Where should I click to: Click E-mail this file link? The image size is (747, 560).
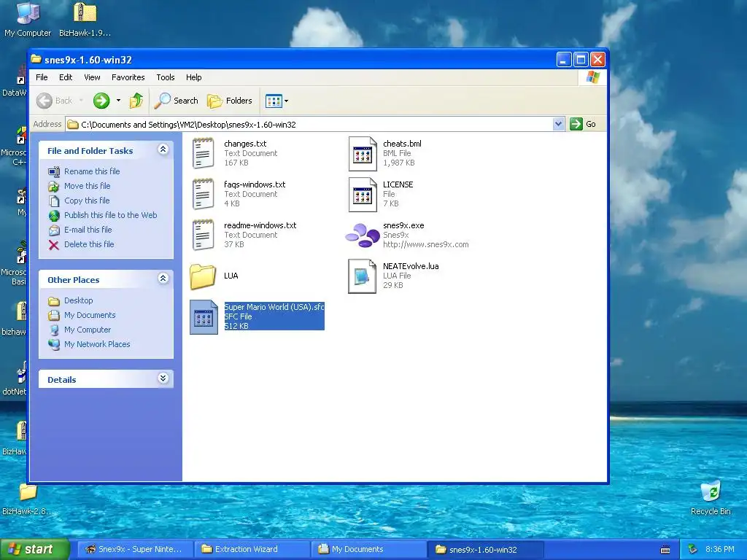click(x=88, y=230)
